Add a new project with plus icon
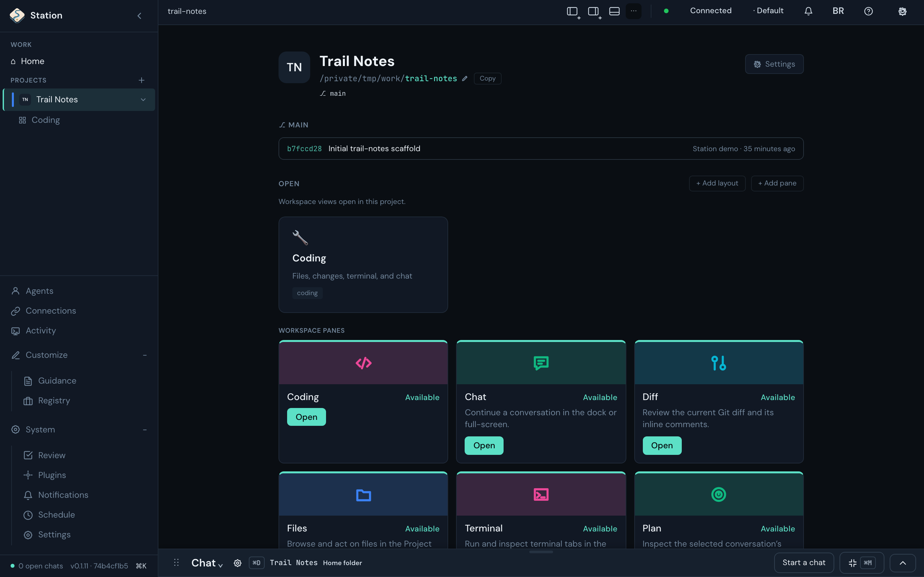 [x=142, y=81]
